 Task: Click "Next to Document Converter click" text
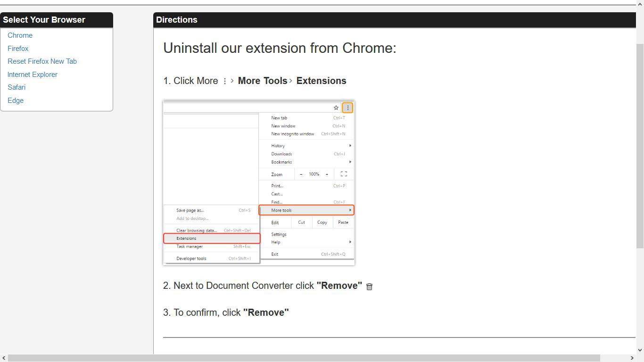point(244,286)
